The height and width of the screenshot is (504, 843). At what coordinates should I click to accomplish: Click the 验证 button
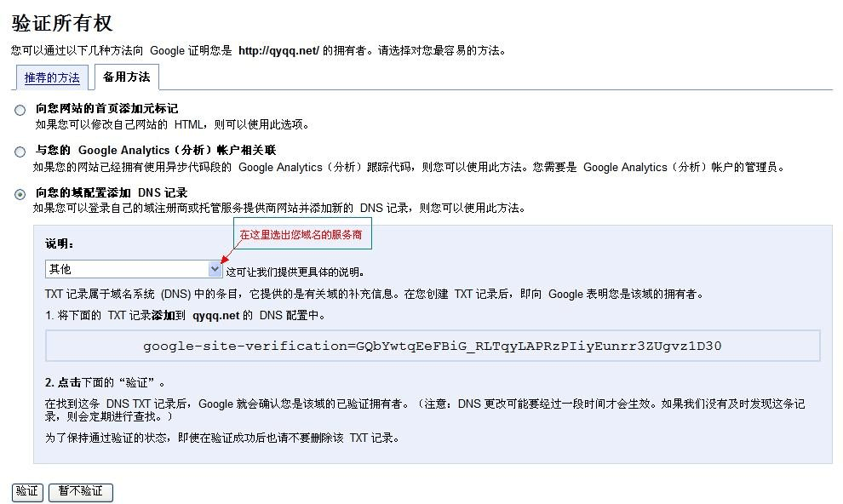coord(27,491)
